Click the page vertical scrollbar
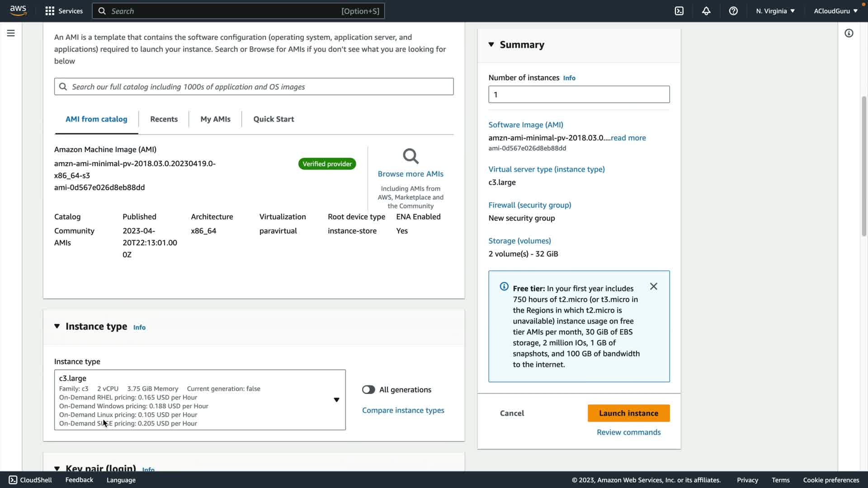This screenshot has width=868, height=488. [864, 166]
